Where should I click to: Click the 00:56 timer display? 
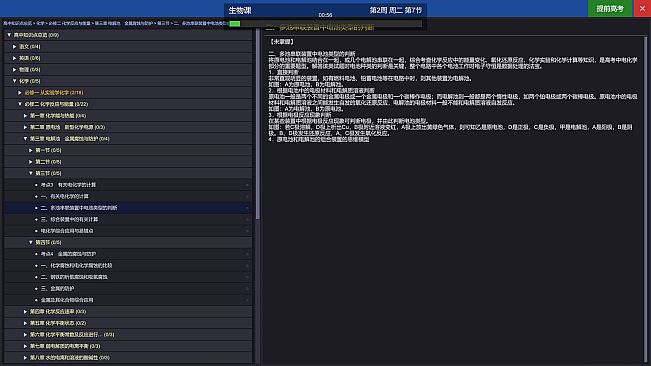(325, 15)
